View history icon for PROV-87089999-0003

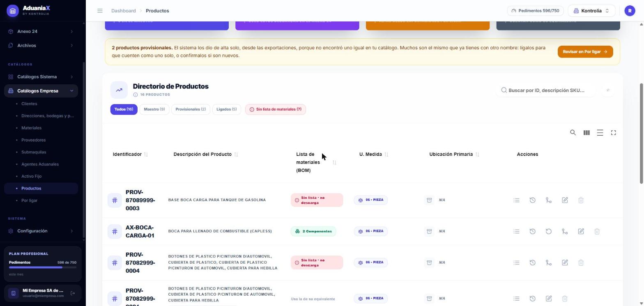pos(533,200)
